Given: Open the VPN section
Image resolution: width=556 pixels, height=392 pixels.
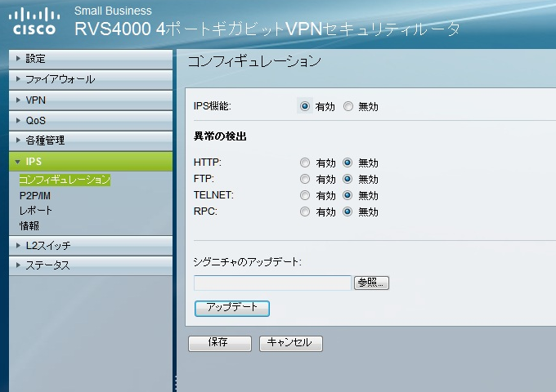Looking at the screenshot, I should point(91,100).
